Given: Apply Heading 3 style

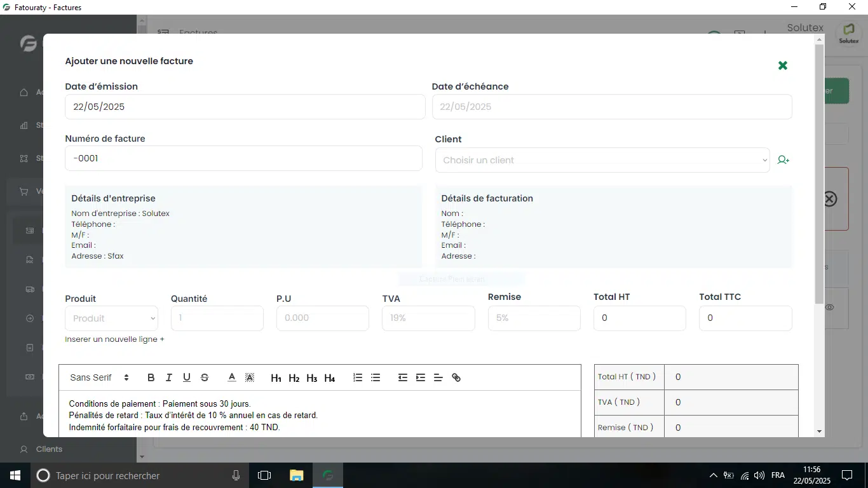Looking at the screenshot, I should point(311,378).
